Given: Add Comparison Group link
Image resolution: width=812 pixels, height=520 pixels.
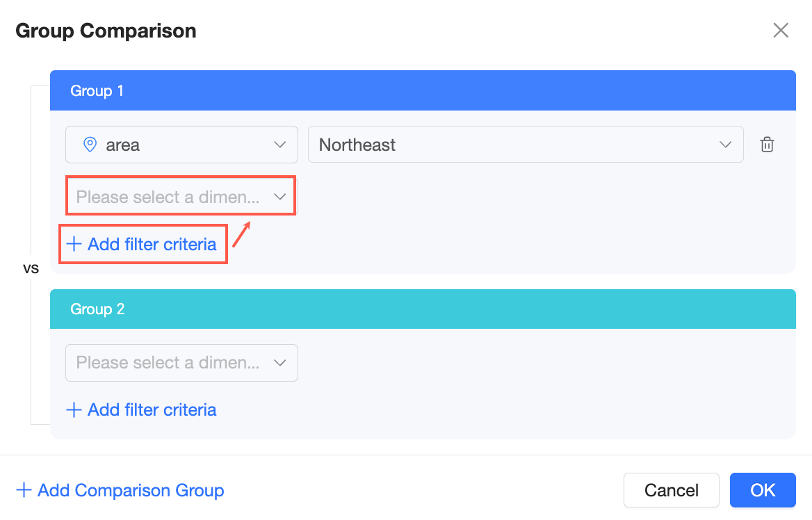Looking at the screenshot, I should tap(120, 490).
